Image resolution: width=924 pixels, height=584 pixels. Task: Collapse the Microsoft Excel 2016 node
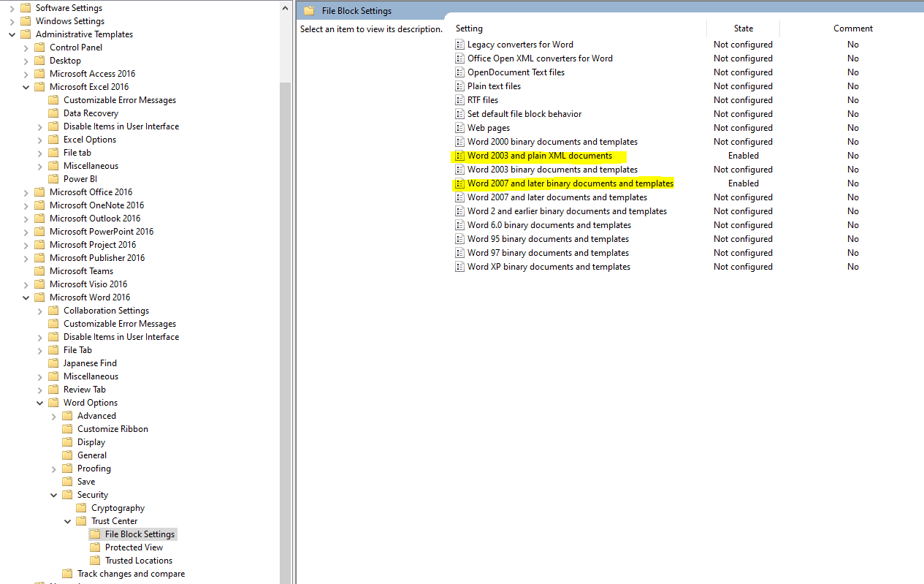tap(26, 87)
